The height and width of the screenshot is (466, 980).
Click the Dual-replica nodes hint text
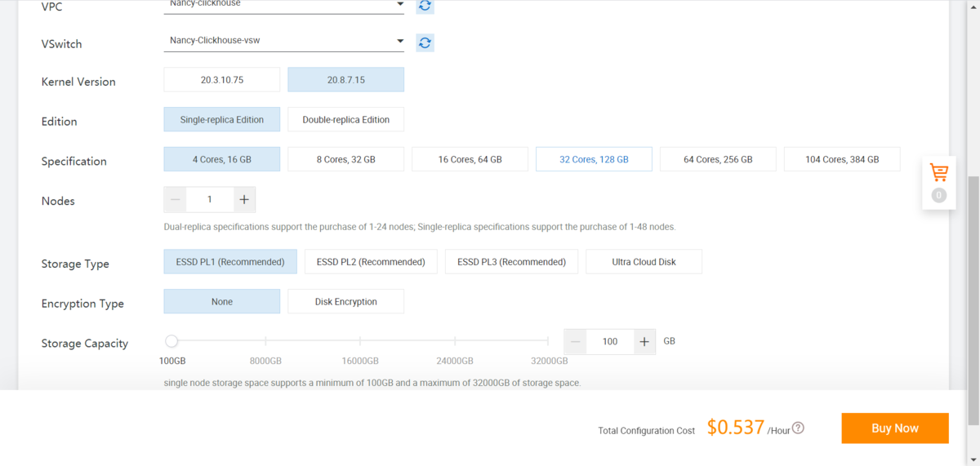coord(420,227)
